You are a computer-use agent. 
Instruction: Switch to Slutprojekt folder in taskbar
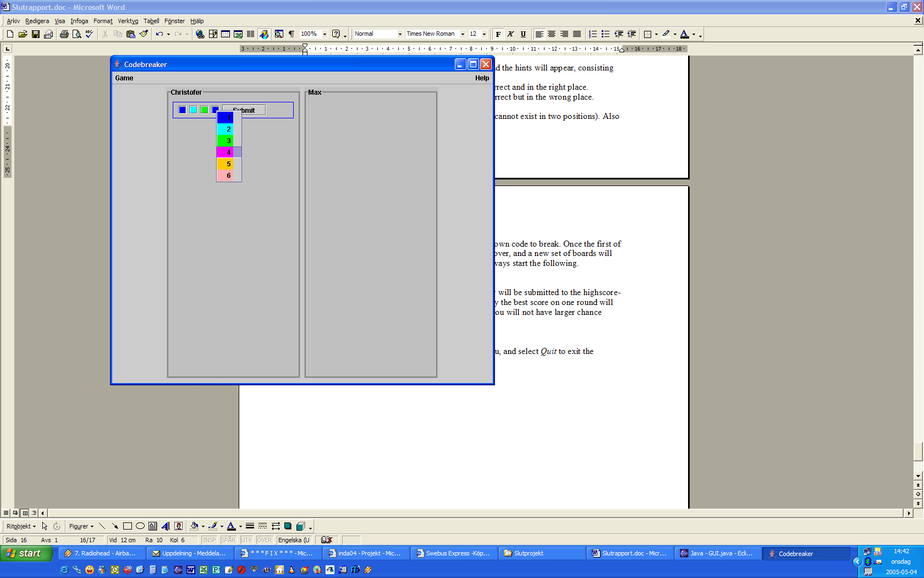[x=541, y=553]
